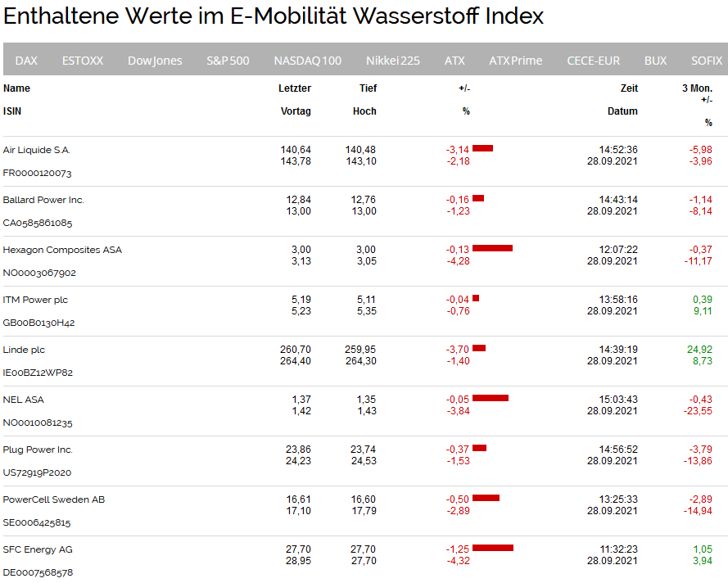Switch to the ATX Prime tab
Viewport: 728px width, 583px height.
click(x=515, y=59)
